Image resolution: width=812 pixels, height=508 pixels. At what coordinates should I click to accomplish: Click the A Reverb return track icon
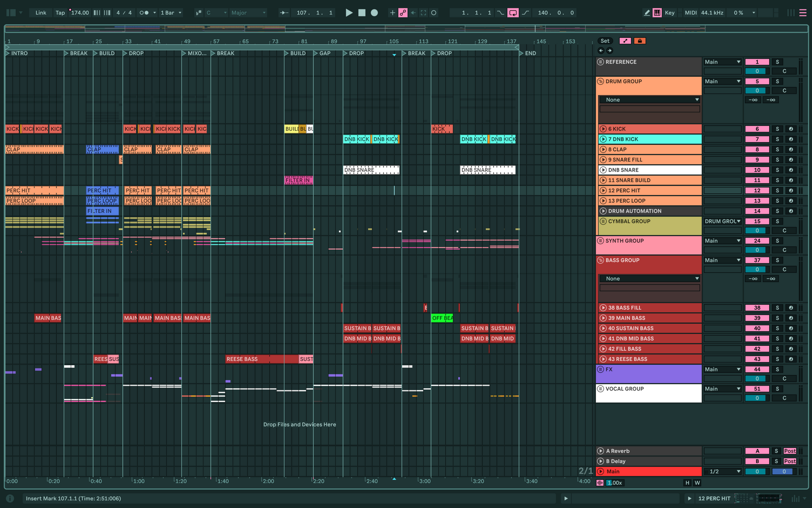600,451
